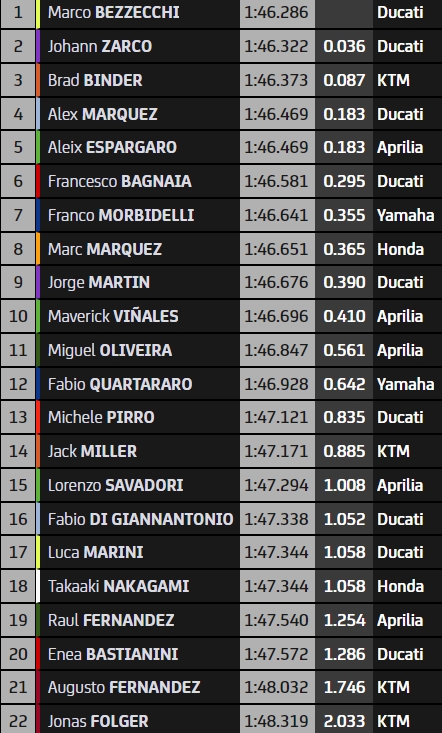The height and width of the screenshot is (733, 442).
Task: Click KTM label in Jack MILLER row
Action: tap(393, 452)
